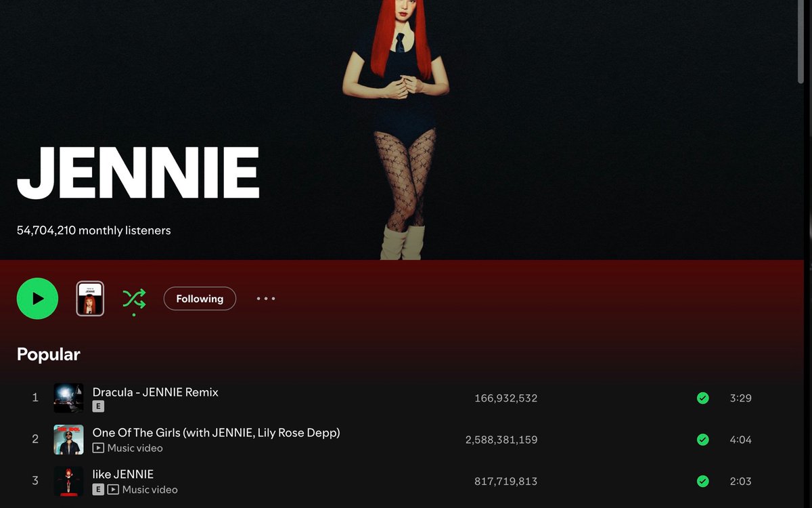Click Music video label under One Of The Girls

coord(135,448)
